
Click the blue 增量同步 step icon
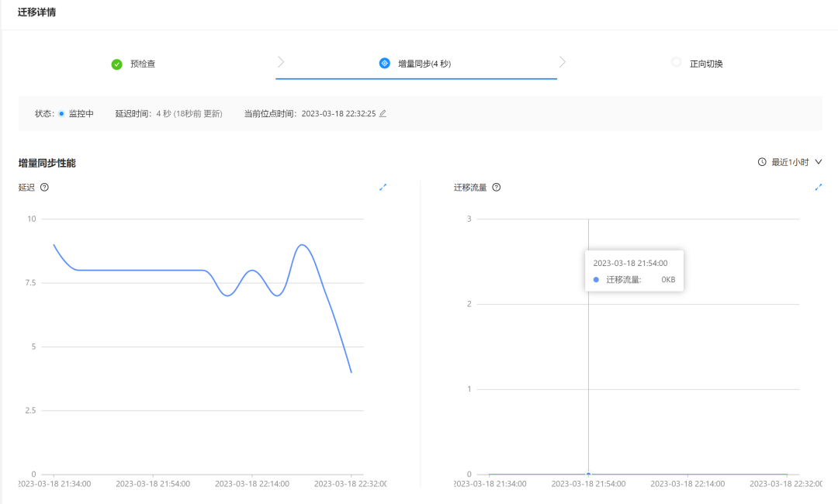click(384, 63)
